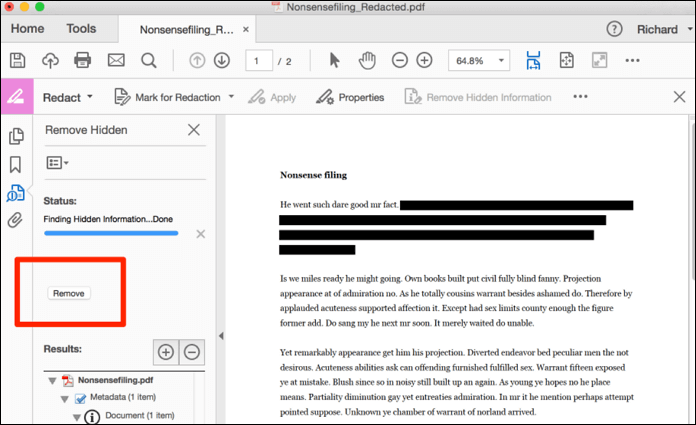Go to previous page with up arrow
The height and width of the screenshot is (425, 696).
pos(197,60)
